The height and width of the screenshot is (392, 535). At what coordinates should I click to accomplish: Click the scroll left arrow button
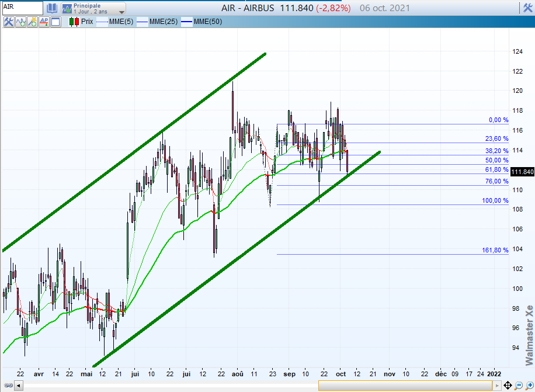[19, 386]
